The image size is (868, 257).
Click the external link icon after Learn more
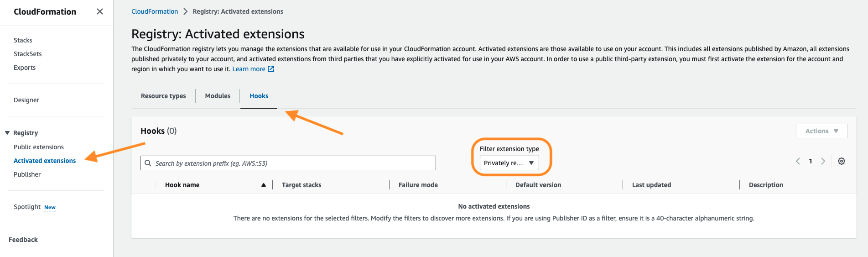(x=271, y=69)
